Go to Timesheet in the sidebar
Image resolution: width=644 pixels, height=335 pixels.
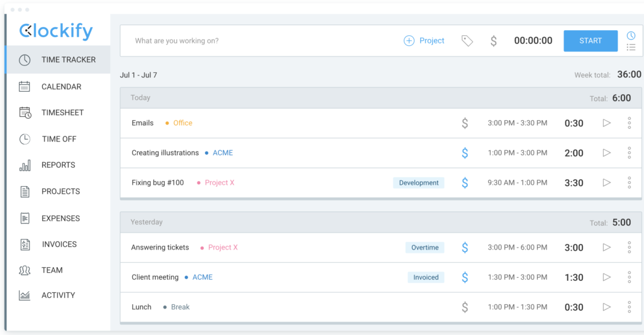(62, 113)
